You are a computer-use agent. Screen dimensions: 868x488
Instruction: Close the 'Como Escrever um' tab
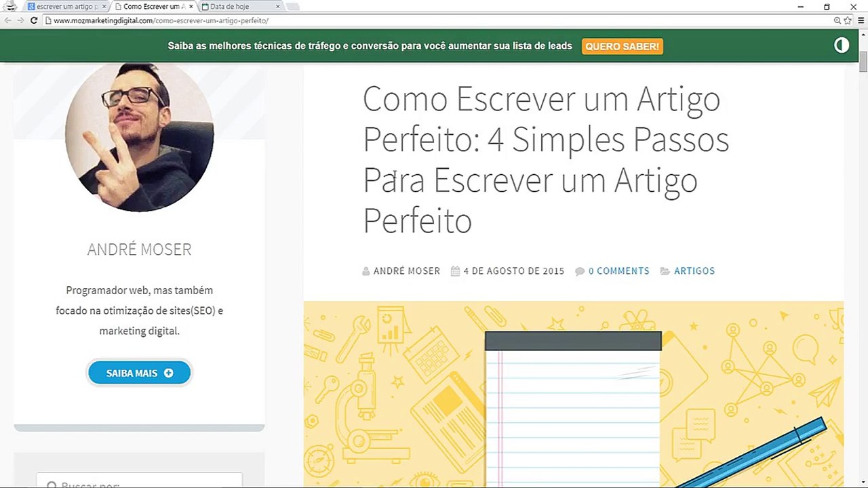point(191,7)
